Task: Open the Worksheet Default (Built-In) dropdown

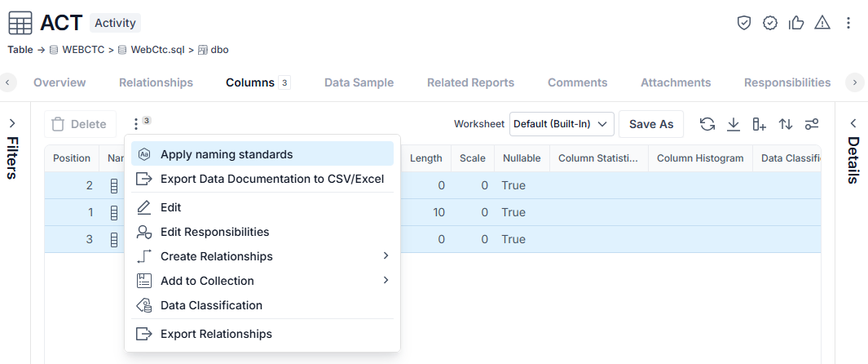Action: [562, 124]
